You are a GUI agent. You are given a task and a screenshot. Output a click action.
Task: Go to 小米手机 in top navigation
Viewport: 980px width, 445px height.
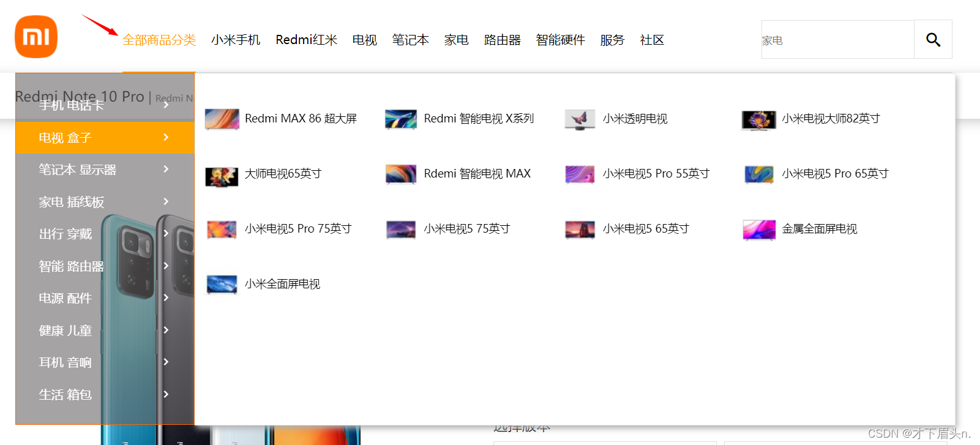point(236,40)
